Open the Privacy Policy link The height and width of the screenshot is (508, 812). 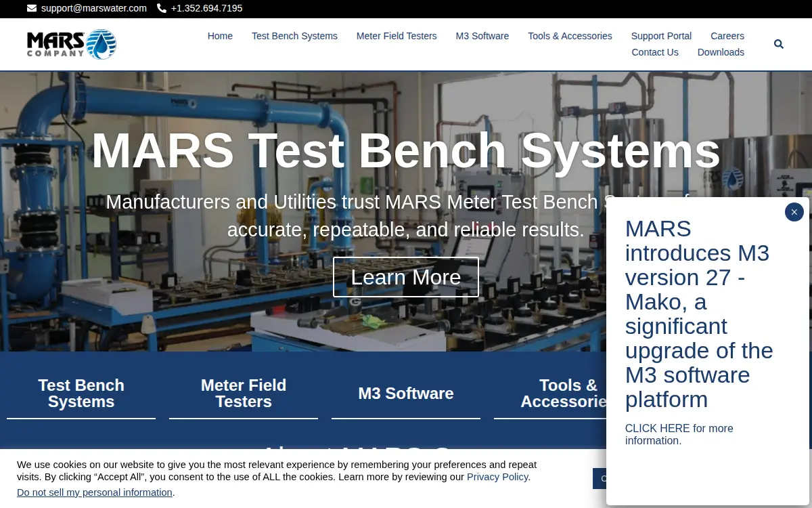coord(497,477)
